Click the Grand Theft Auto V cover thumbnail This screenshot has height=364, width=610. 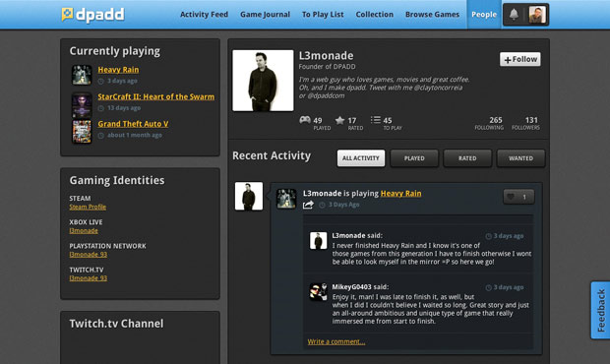(82, 132)
